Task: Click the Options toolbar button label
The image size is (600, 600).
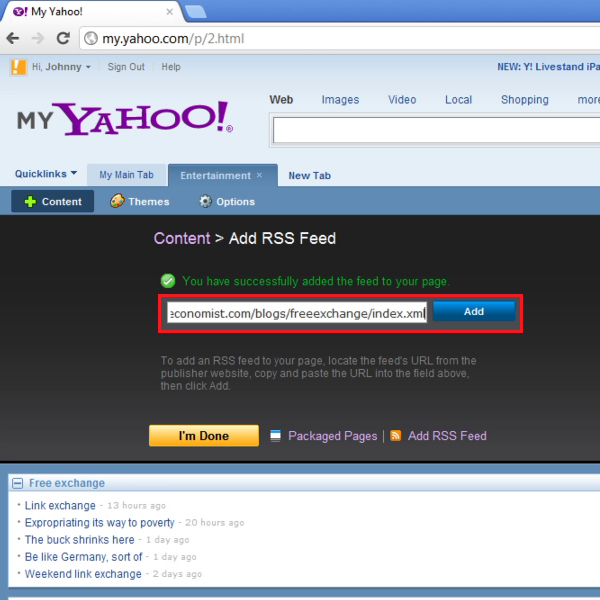Action: (x=235, y=202)
